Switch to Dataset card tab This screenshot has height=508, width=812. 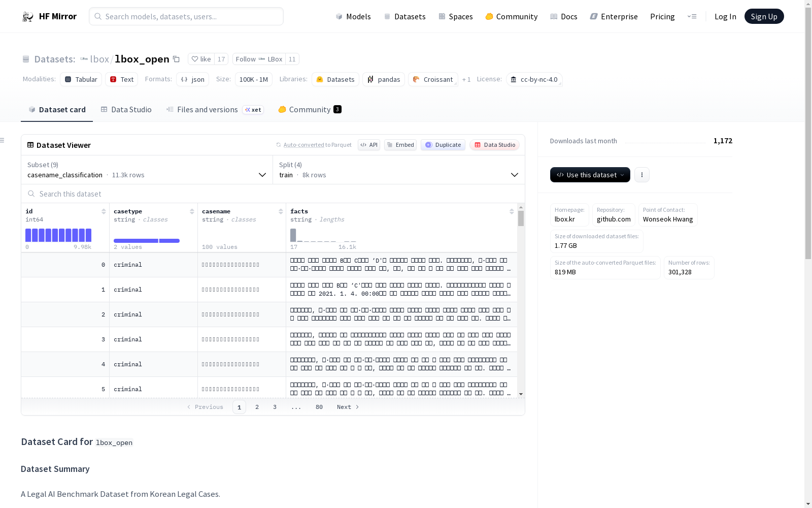tap(57, 110)
